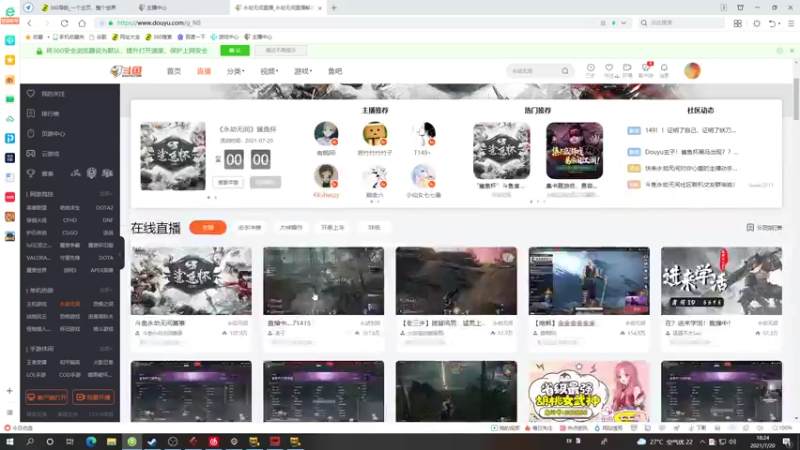Open taskbar search magnifier
800x450 pixels.
30,441
